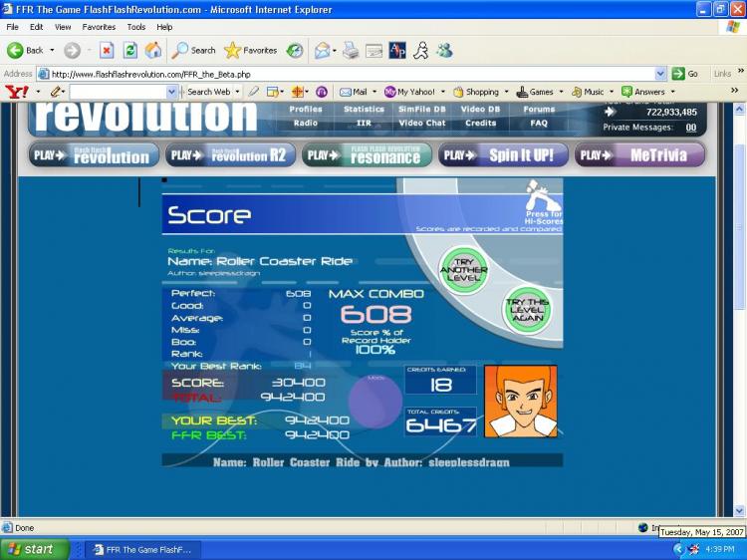Open Yahoo Music toolbar button
Image resolution: width=747 pixels, height=560 pixels.
click(x=588, y=92)
